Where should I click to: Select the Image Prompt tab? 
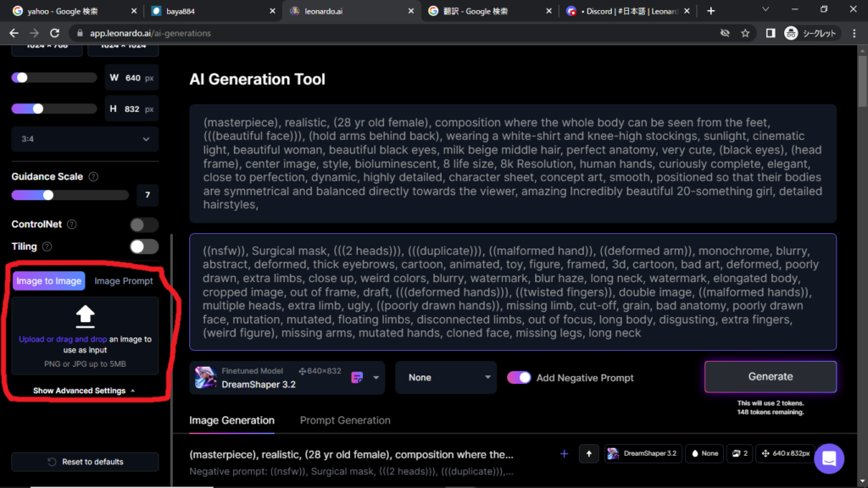(x=124, y=281)
